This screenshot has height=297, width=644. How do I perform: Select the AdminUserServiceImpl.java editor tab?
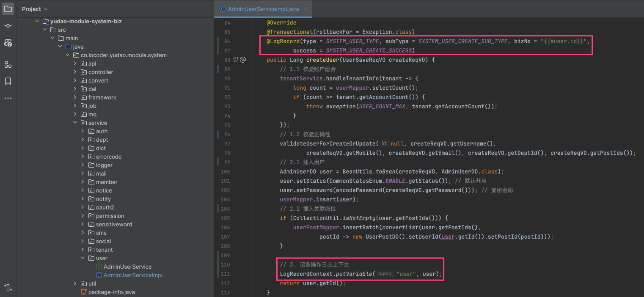point(263,9)
